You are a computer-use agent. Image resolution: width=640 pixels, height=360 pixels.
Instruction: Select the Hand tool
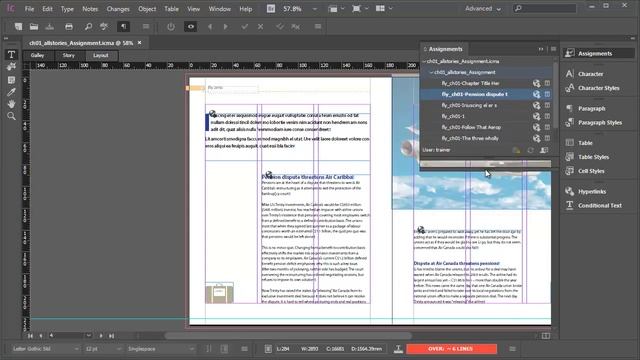11,104
